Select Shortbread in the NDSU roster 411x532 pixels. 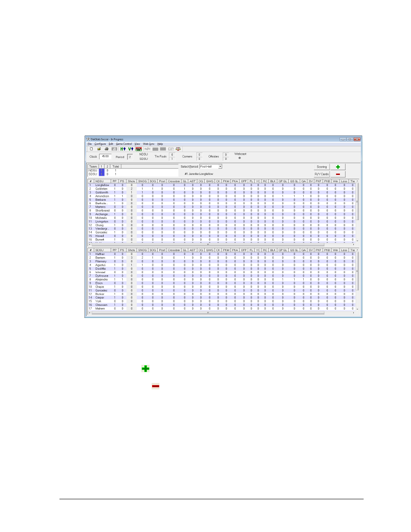pos(103,211)
